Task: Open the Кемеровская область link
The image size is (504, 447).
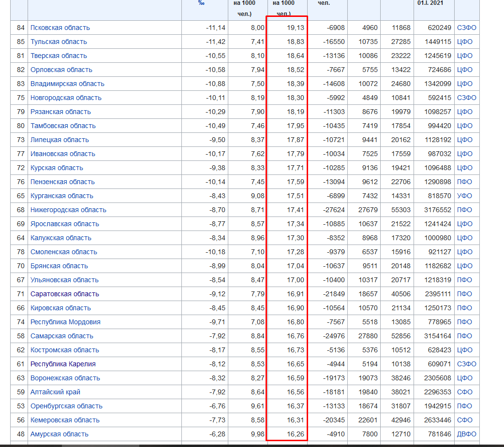Action: click(x=65, y=420)
